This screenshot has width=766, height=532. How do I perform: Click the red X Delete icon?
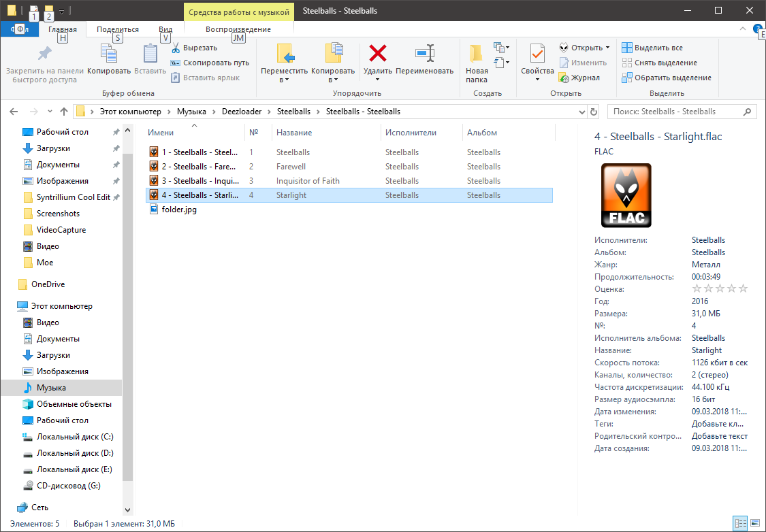pos(378,53)
